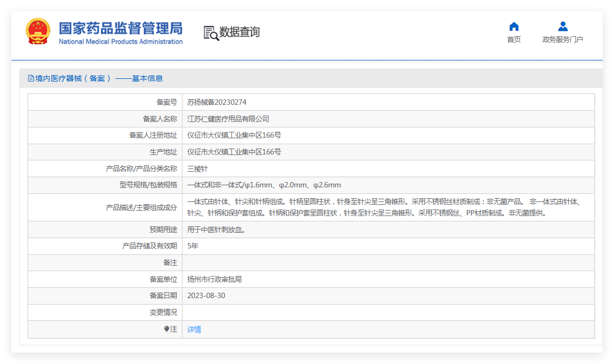
Task: Click the document icon before 境内医疗器械
Action: pos(31,78)
